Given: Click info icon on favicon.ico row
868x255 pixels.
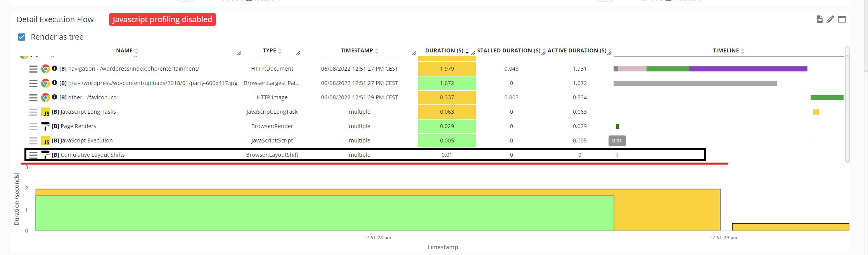Looking at the screenshot, I should (55, 97).
